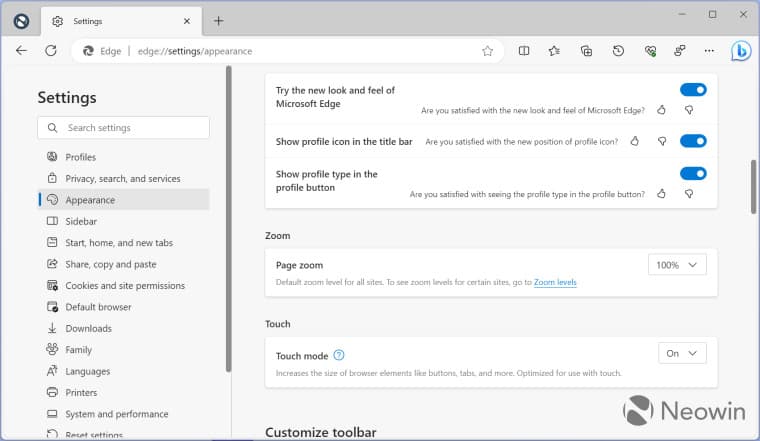This screenshot has width=760, height=441.
Task: Toggle the split screen icon
Action: (x=524, y=51)
